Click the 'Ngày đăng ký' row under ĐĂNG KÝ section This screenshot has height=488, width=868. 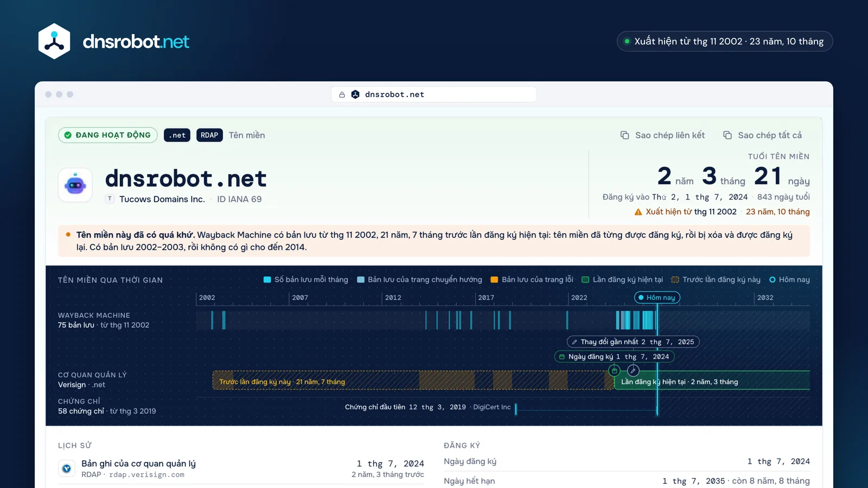click(627, 461)
